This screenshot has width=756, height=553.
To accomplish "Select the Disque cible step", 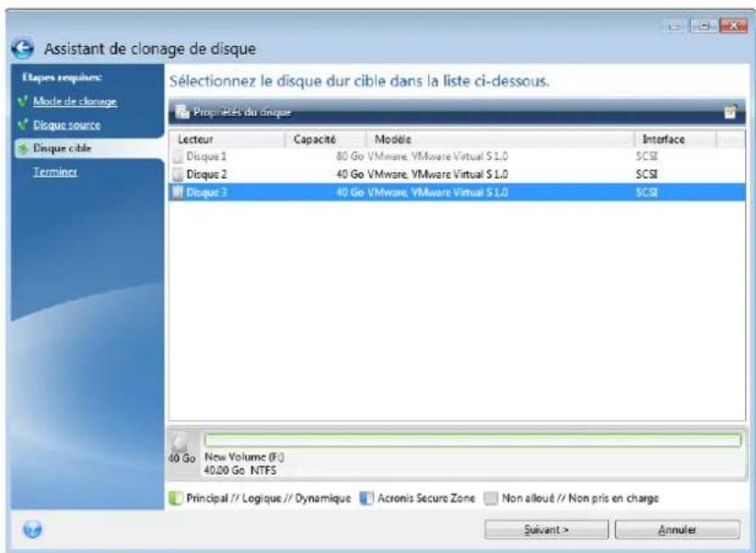I will pyautogui.click(x=62, y=148).
